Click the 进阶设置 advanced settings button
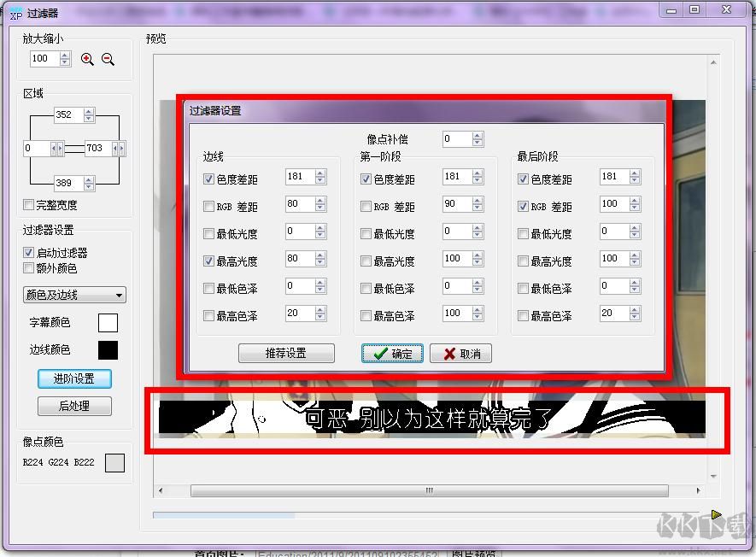This screenshot has height=557, width=756. (74, 378)
